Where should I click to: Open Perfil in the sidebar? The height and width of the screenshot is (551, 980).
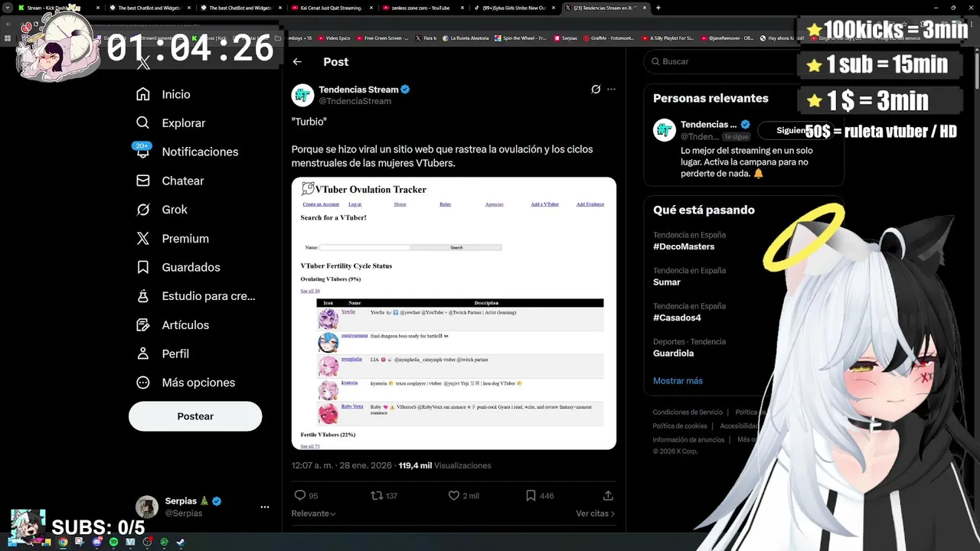(x=162, y=354)
